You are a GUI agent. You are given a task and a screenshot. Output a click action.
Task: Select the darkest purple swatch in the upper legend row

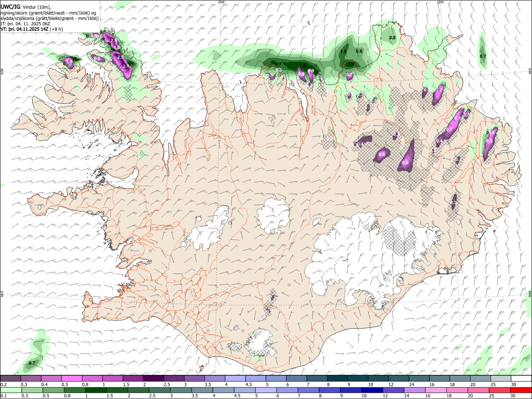[153, 379]
